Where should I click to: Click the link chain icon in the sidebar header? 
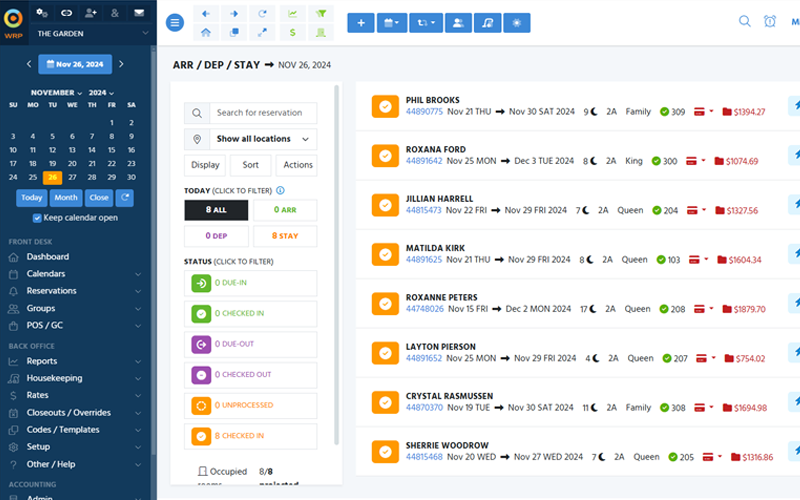(x=66, y=13)
